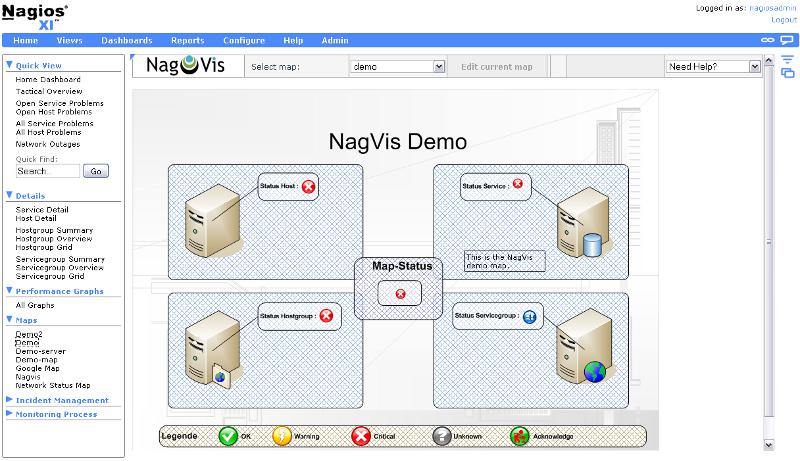The width and height of the screenshot is (800, 461).
Task: Click the server icon in the Status Host panel
Action: pos(212,220)
